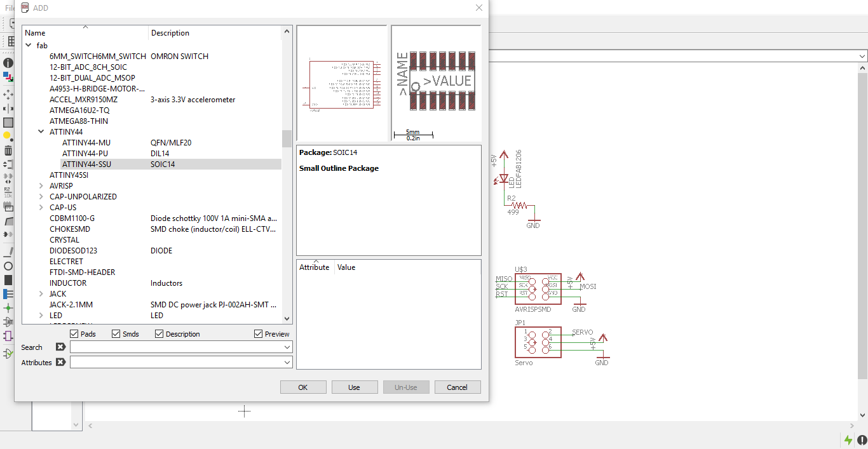868x449 pixels.
Task: Open the Attributes field dropdown arrow
Action: coord(287,362)
